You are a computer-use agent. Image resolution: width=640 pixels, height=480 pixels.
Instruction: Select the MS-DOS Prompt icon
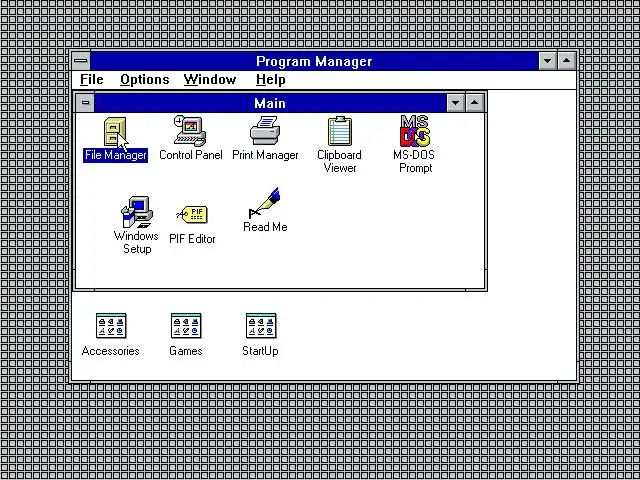click(x=415, y=131)
